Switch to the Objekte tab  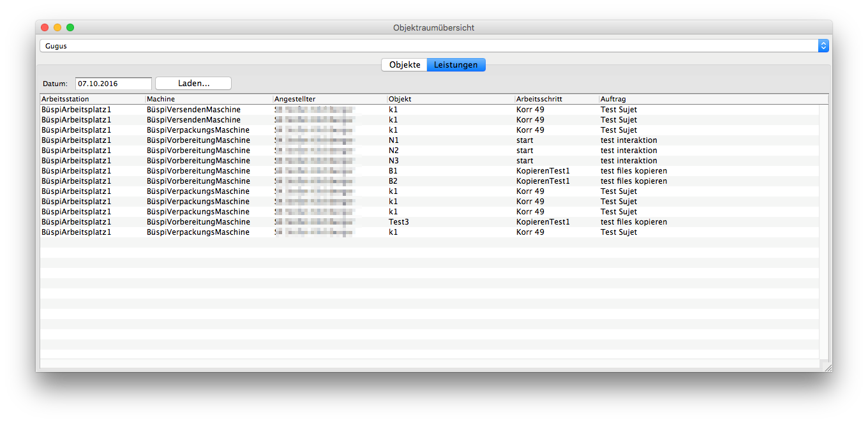pos(405,65)
